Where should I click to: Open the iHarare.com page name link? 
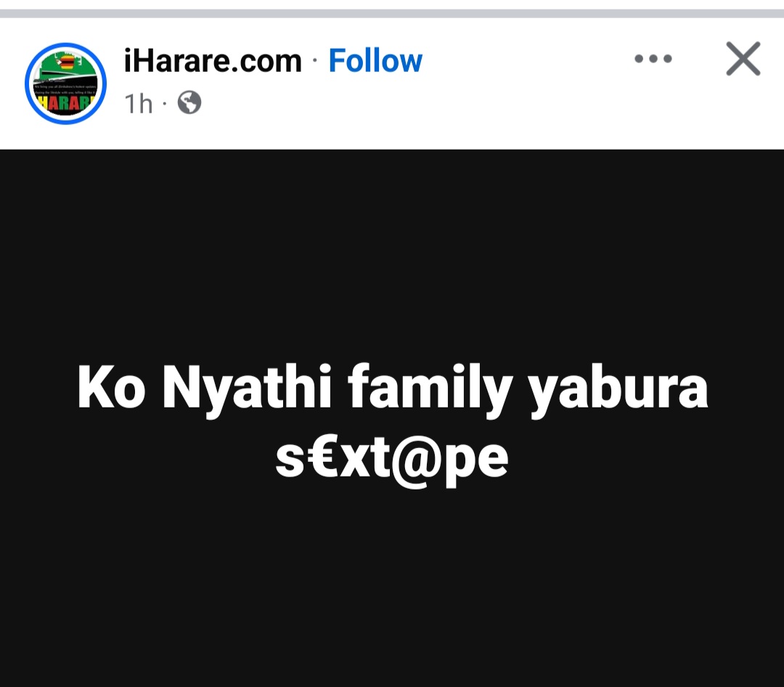(213, 61)
